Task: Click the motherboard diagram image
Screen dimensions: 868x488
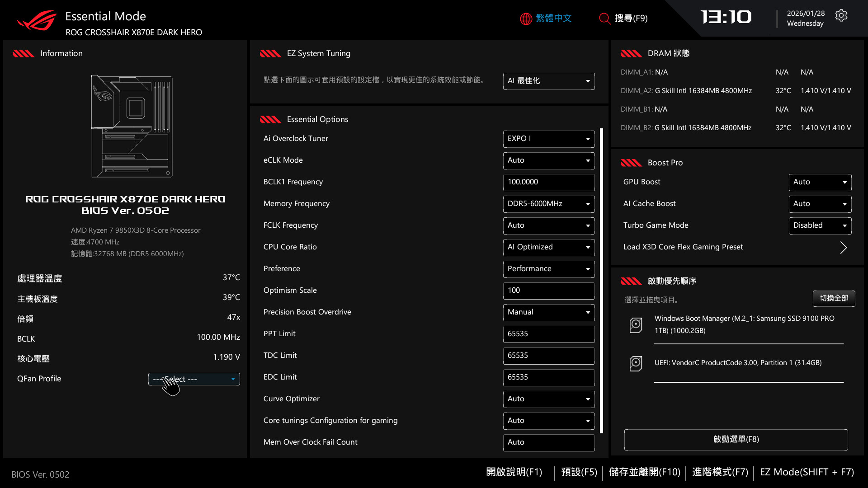Action: 132,127
